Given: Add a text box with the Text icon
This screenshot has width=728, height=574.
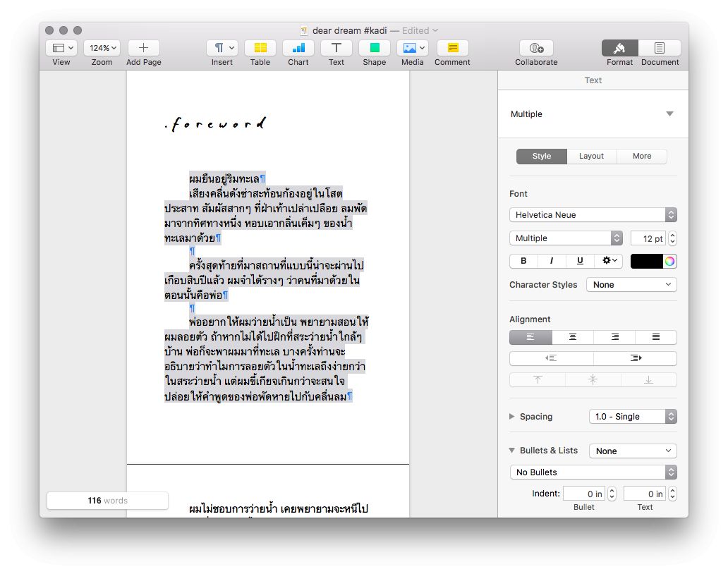Looking at the screenshot, I should click(336, 48).
